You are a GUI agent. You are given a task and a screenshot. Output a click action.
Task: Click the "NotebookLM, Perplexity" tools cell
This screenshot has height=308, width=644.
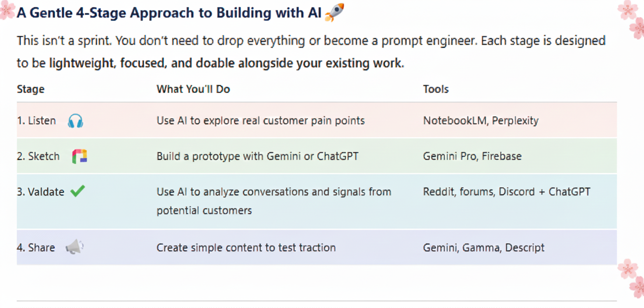pos(480,121)
